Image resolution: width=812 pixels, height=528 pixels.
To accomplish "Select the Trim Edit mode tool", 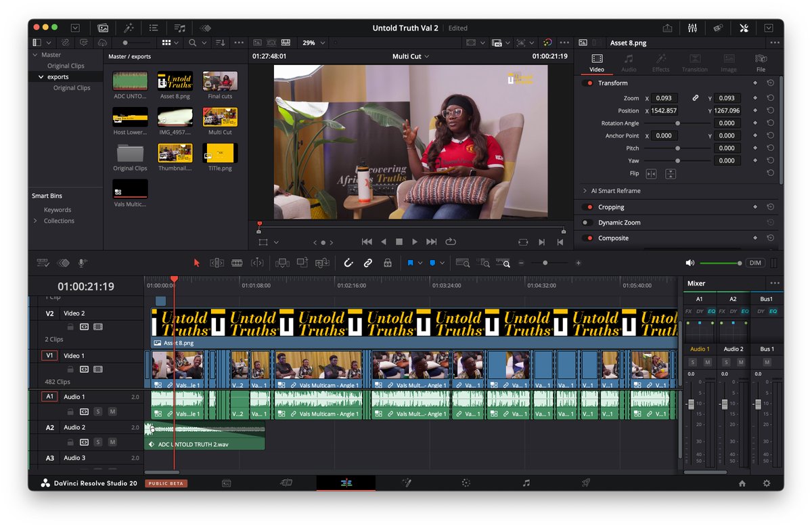I will click(x=217, y=263).
